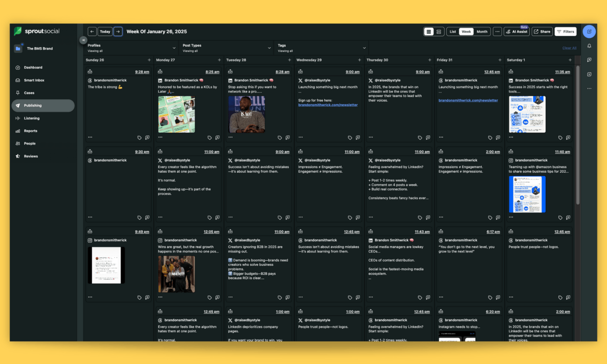Click the tag icon on "The tribe is strong" post
This screenshot has height=364, width=607.
click(139, 138)
